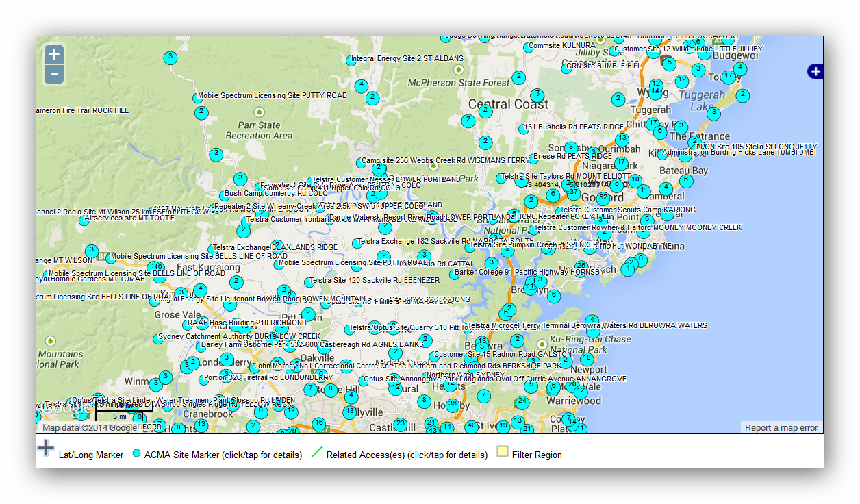Open the Telstra Site 420 Sackville Rd EBENEZER marker
The height and width of the screenshot is (504, 860).
[308, 281]
